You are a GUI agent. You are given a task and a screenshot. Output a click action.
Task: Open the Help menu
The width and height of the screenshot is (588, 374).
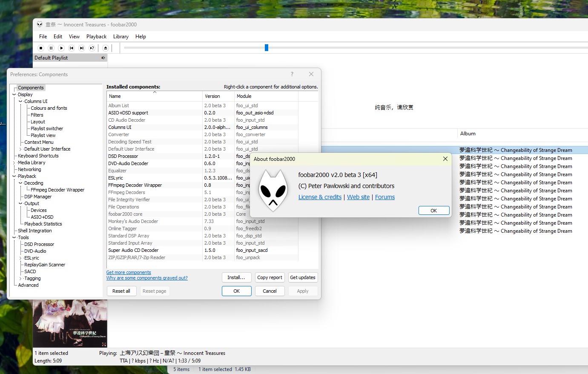(141, 37)
